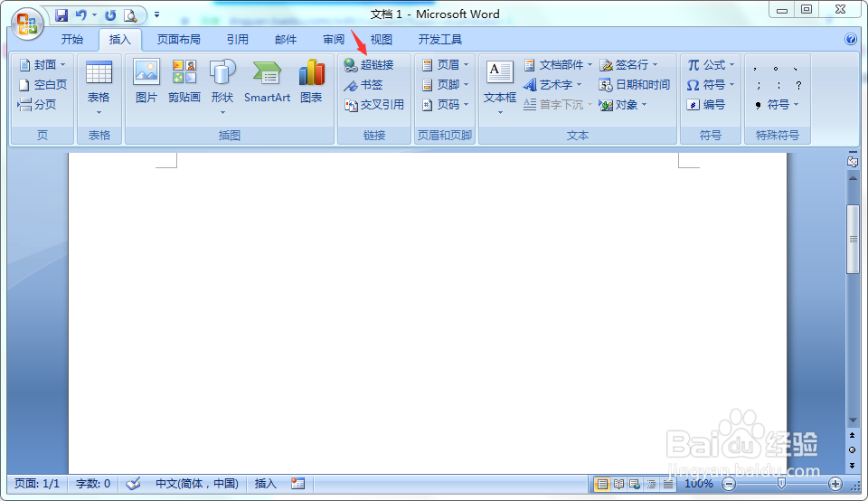
Task: Toggle the ruler button above the scrollbar
Action: click(853, 162)
